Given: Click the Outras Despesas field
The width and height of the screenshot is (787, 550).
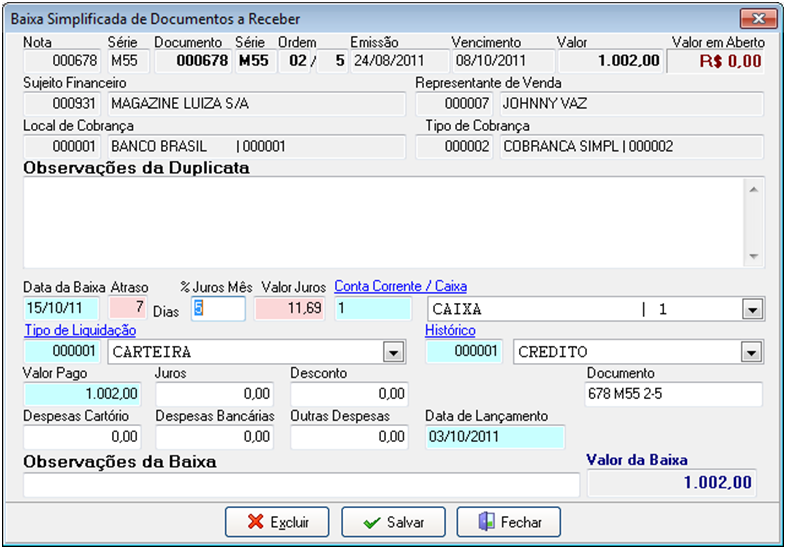Looking at the screenshot, I should tap(349, 437).
